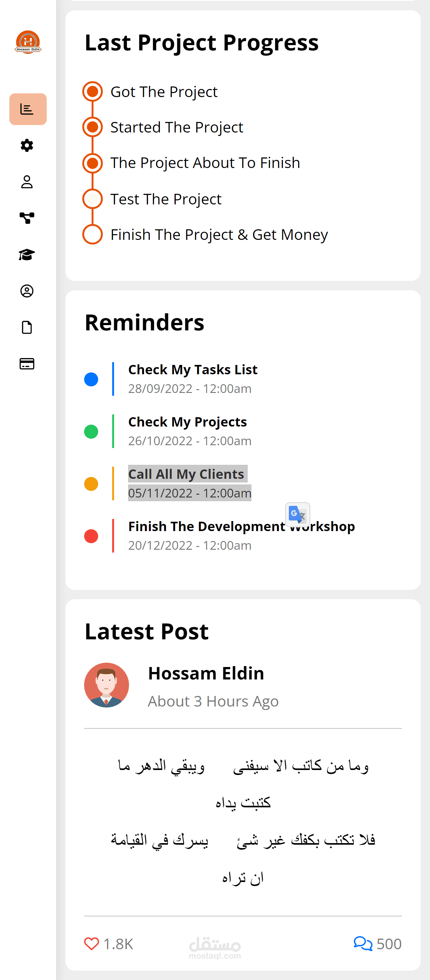
Task: Click the Hossam Eldin avatar thumbnail
Action: [x=107, y=685]
